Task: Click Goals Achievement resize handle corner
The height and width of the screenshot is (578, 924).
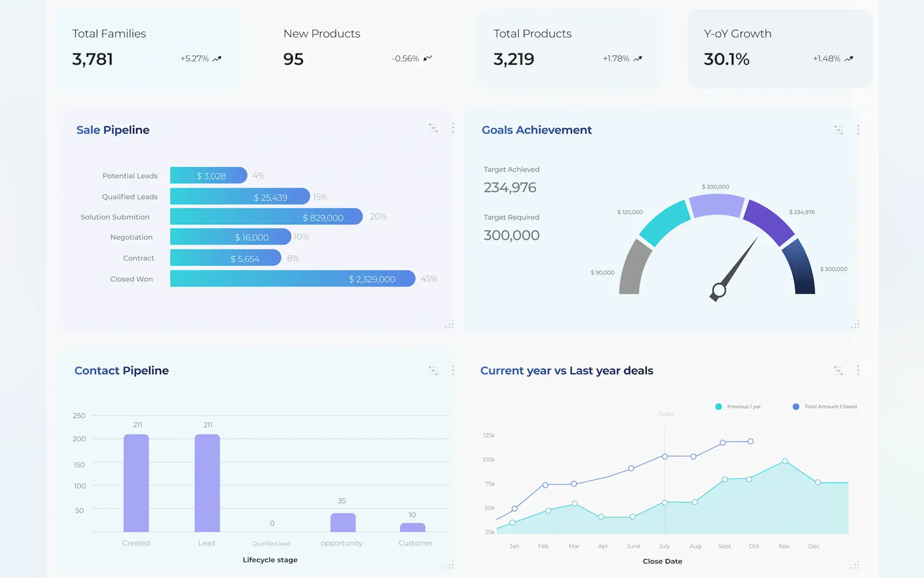Action: [856, 325]
